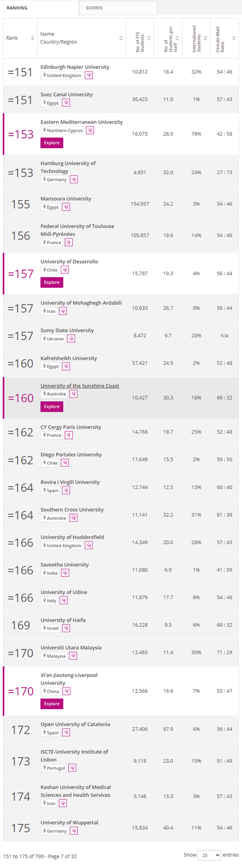This screenshot has height=868, width=242.
Task: Open the University of the Sunshine Coast link
Action: pyautogui.click(x=80, y=386)
